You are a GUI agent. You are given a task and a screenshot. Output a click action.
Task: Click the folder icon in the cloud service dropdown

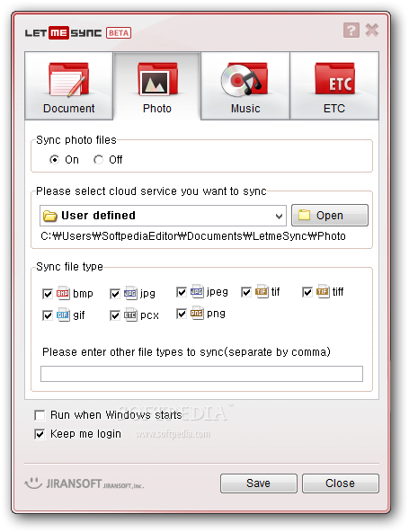tap(50, 216)
